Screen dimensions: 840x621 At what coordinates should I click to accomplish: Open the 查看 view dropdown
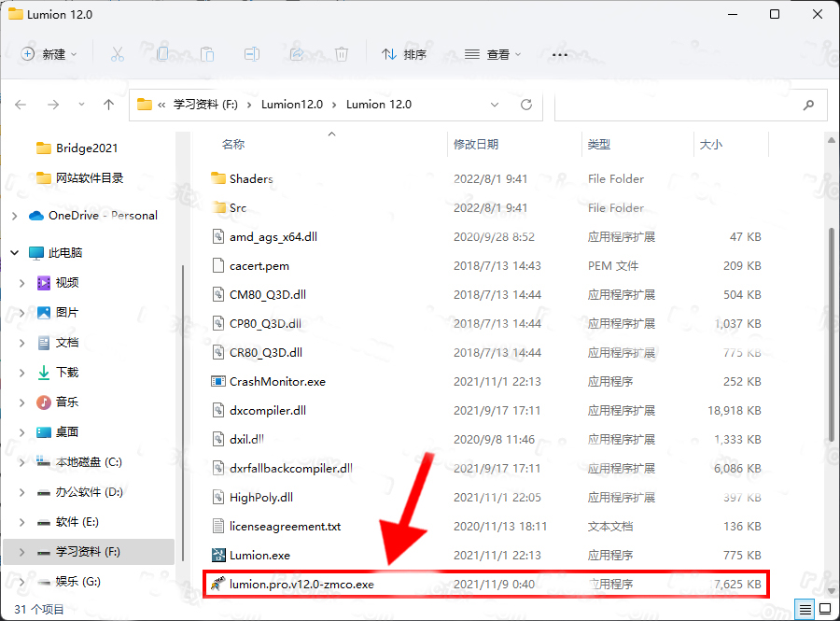click(x=493, y=54)
